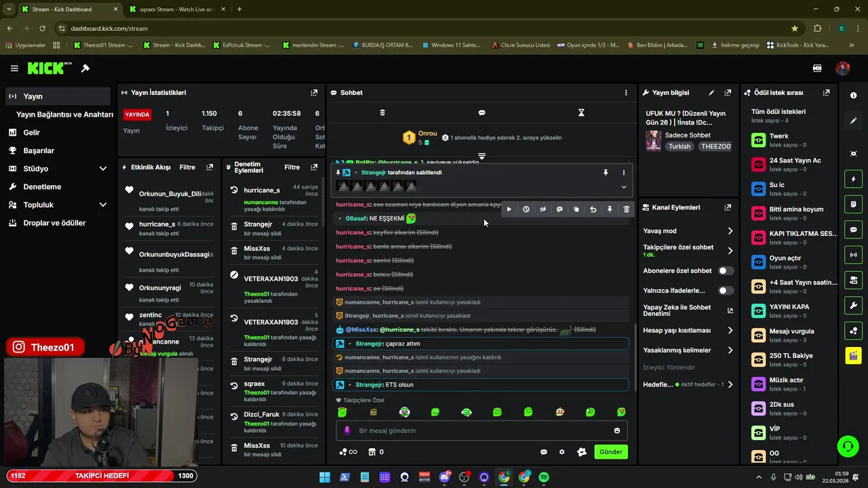The width and height of the screenshot is (868, 488).
Task: Expand the pinned message chevron
Action: pos(624,187)
